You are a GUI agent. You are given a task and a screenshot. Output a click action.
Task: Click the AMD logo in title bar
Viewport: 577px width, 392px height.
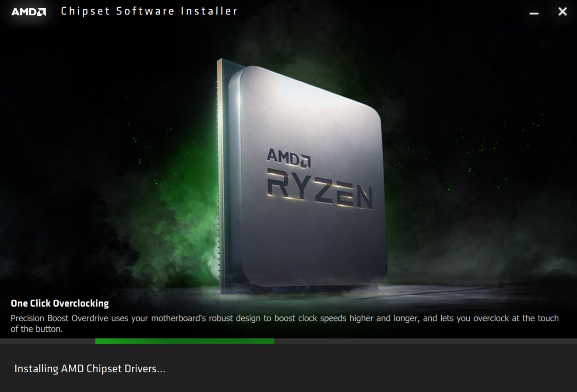click(x=28, y=12)
